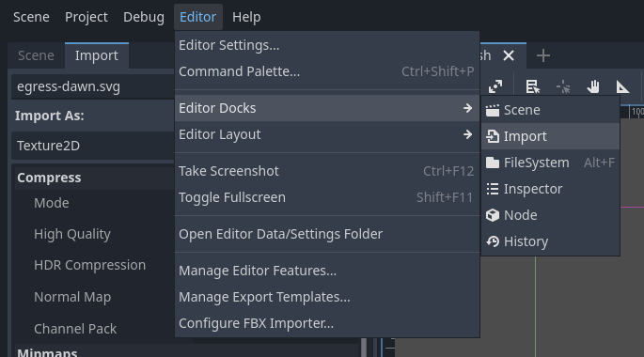Image resolution: width=644 pixels, height=357 pixels.
Task: Open Manage Editor Features dialog
Action: point(327,271)
